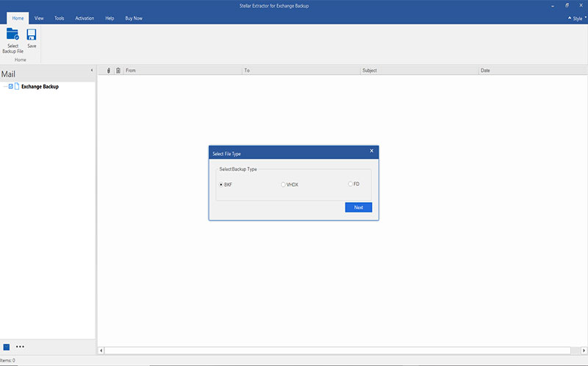The height and width of the screenshot is (366, 588).
Task: Click the trash bin column icon
Action: [118, 71]
